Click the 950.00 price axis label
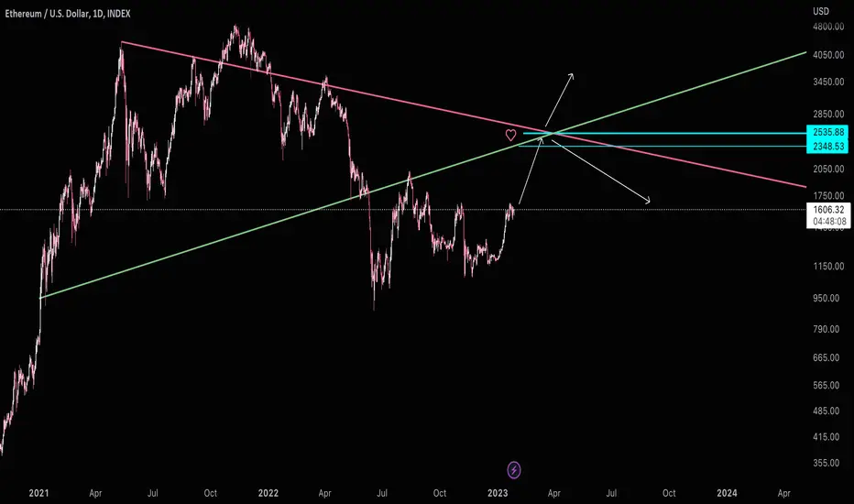The width and height of the screenshot is (854, 504). [x=828, y=298]
